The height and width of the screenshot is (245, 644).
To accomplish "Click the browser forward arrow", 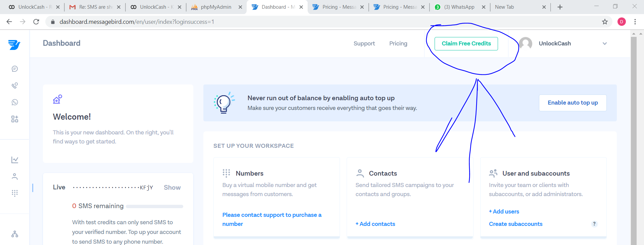I will coord(22,22).
